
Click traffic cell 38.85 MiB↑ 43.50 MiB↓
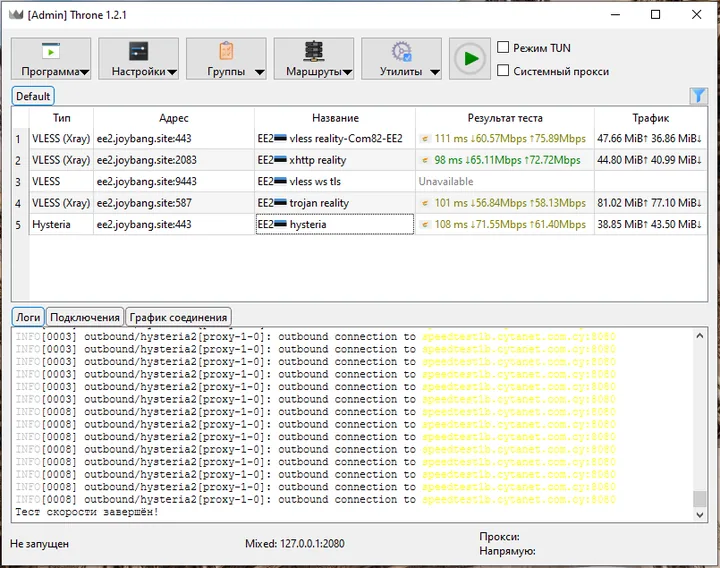point(651,225)
